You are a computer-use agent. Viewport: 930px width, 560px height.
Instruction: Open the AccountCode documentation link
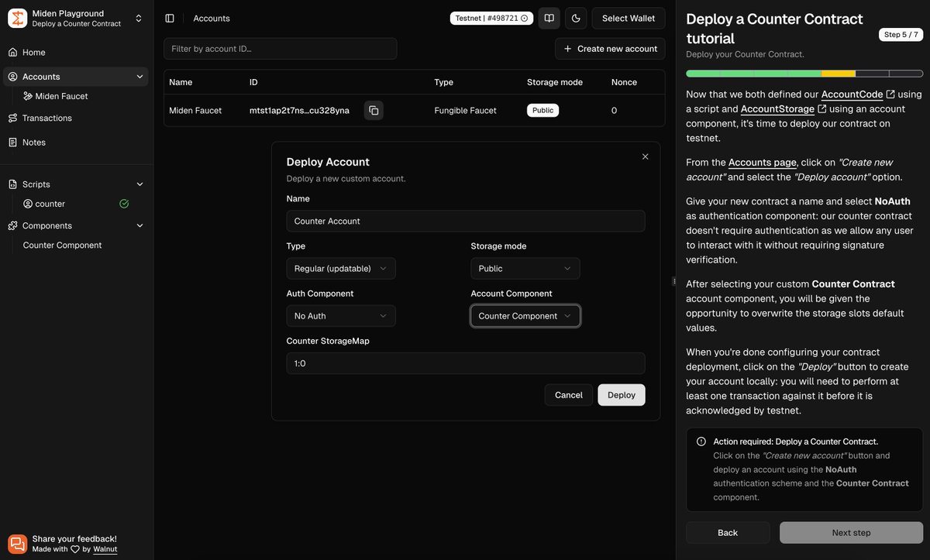click(858, 94)
